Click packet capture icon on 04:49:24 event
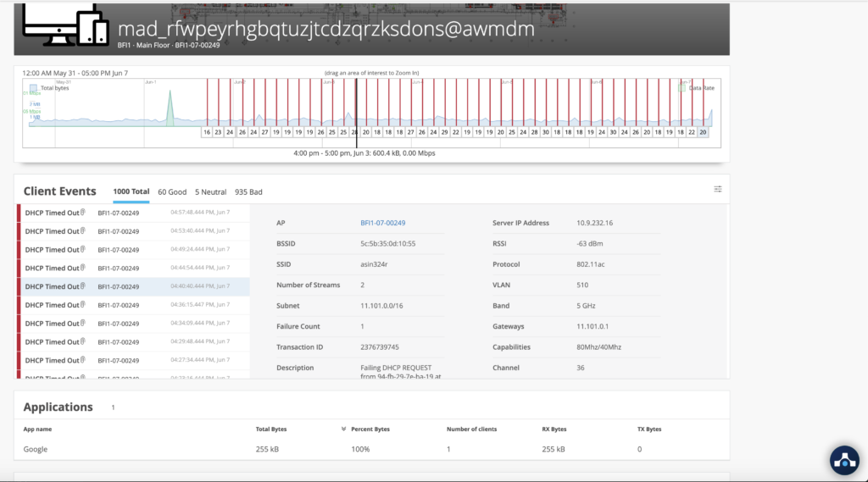Screen dimensions: 868x482 (83, 250)
